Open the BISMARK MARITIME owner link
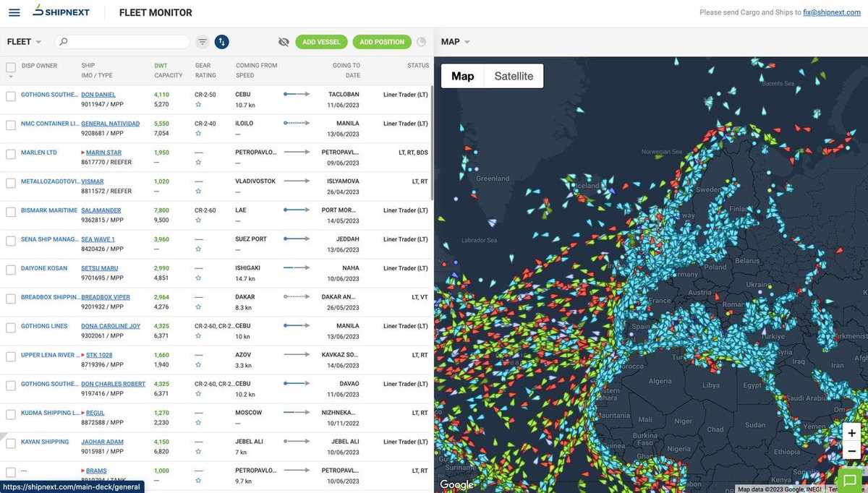Image resolution: width=868 pixels, height=493 pixels. point(49,210)
